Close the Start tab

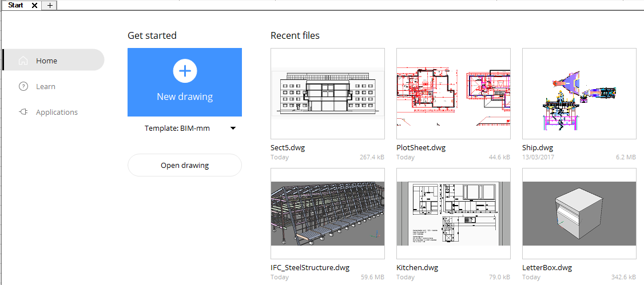34,5
